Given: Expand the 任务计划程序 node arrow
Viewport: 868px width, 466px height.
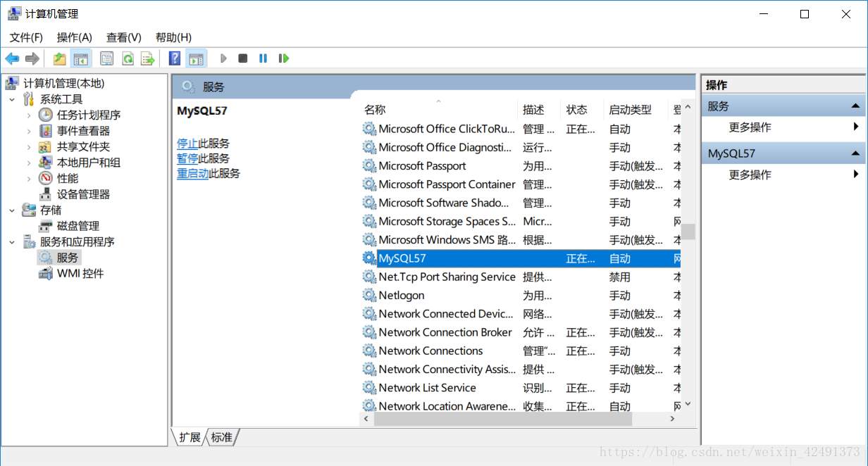Looking at the screenshot, I should pyautogui.click(x=28, y=115).
